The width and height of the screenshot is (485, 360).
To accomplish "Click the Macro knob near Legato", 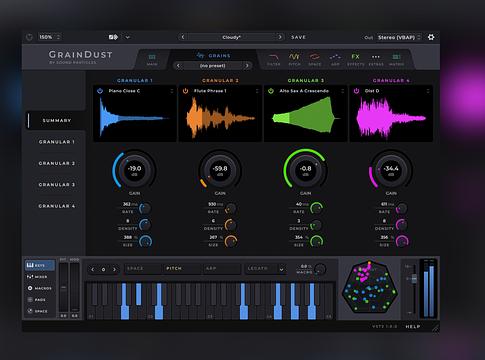I will coord(320,269).
